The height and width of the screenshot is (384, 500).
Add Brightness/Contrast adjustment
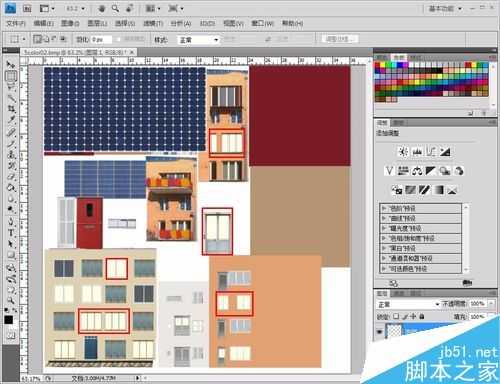pyautogui.click(x=403, y=152)
